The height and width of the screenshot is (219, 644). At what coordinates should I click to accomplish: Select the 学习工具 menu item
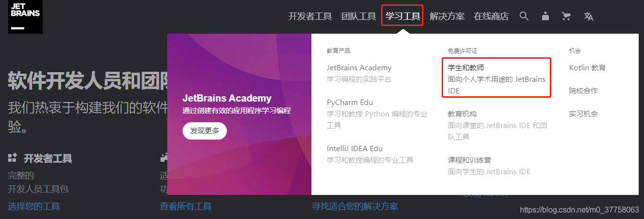[403, 16]
